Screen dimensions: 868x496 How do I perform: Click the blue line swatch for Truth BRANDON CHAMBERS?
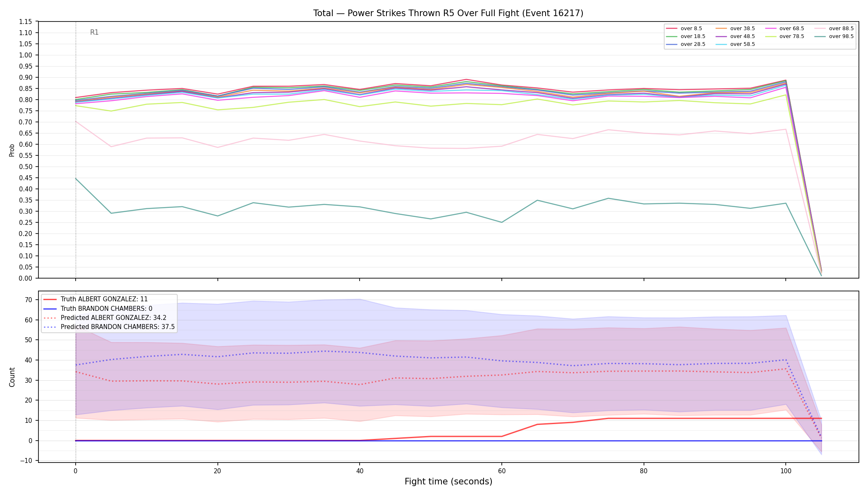pyautogui.click(x=50, y=308)
